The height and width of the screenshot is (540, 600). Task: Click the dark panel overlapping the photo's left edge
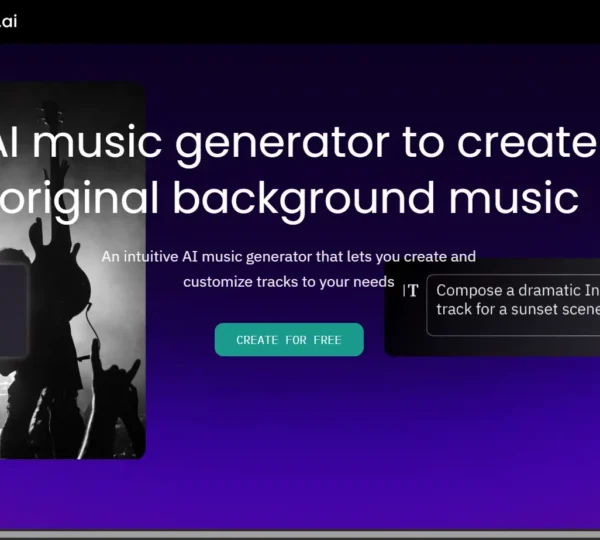pyautogui.click(x=12, y=310)
